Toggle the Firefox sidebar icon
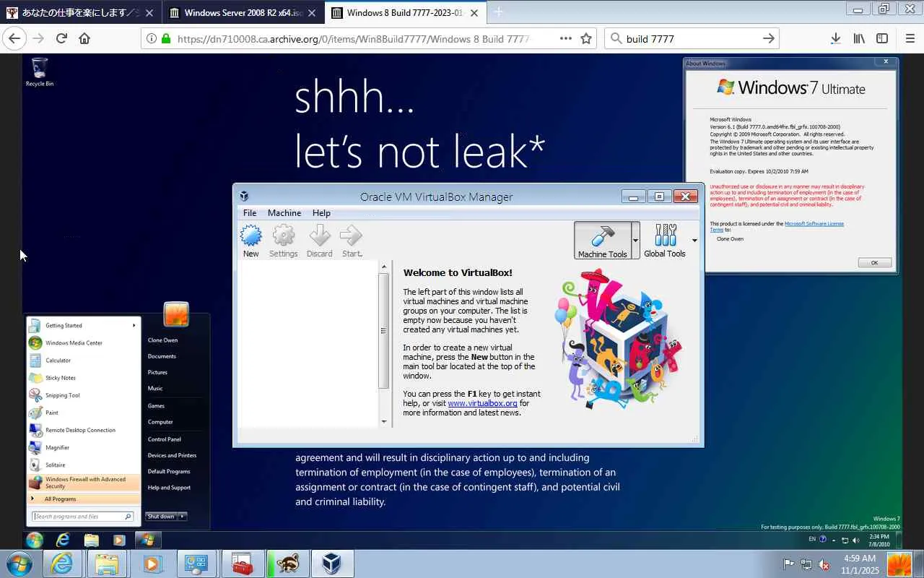The image size is (924, 578). tap(882, 38)
